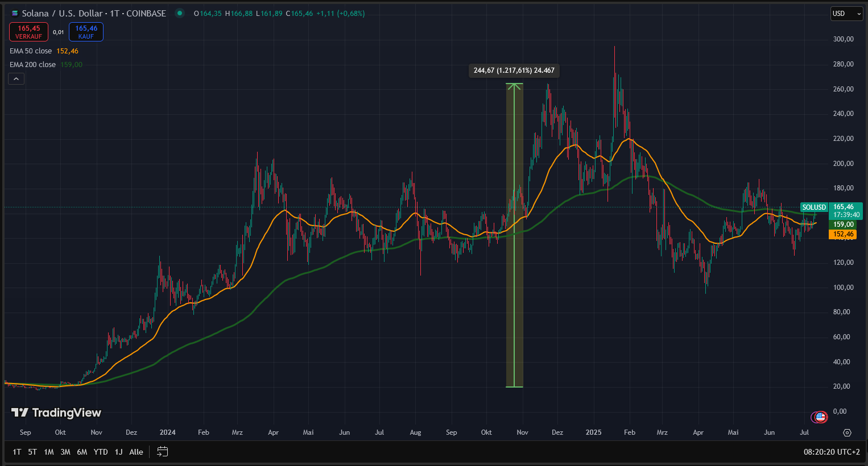Image resolution: width=868 pixels, height=466 pixels.
Task: Select the EMA 50 close indicator
Action: [x=31, y=51]
